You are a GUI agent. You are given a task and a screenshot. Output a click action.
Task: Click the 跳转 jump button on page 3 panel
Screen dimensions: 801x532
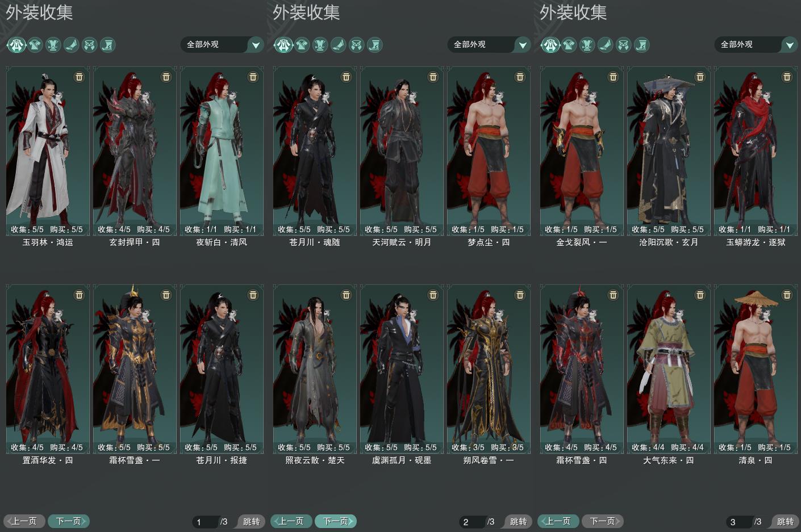pyautogui.click(x=785, y=521)
